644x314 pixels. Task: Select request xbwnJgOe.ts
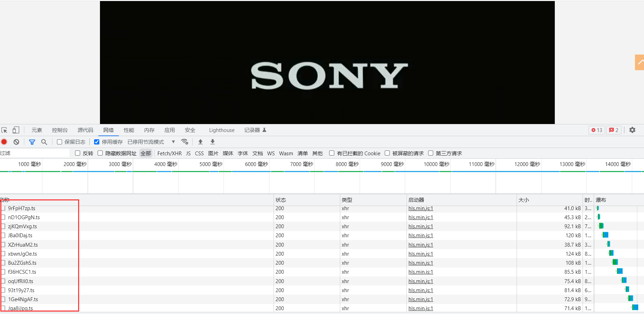click(x=22, y=254)
